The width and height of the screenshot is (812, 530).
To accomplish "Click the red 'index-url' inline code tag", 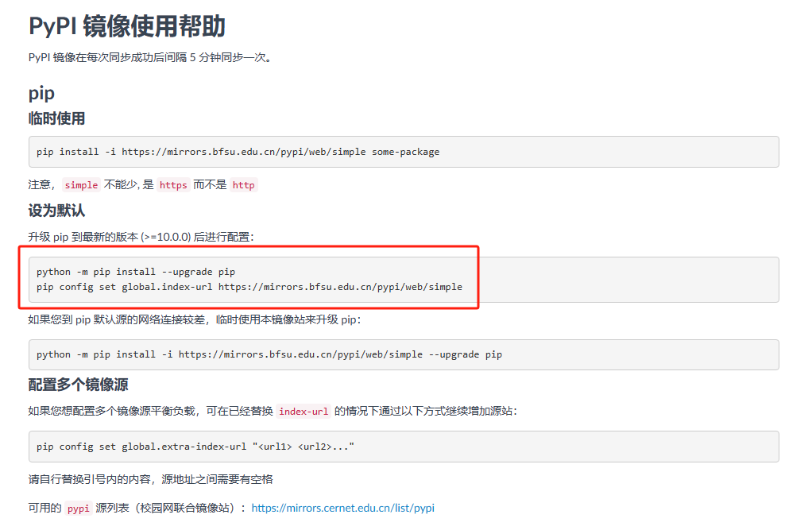I will 304,412.
